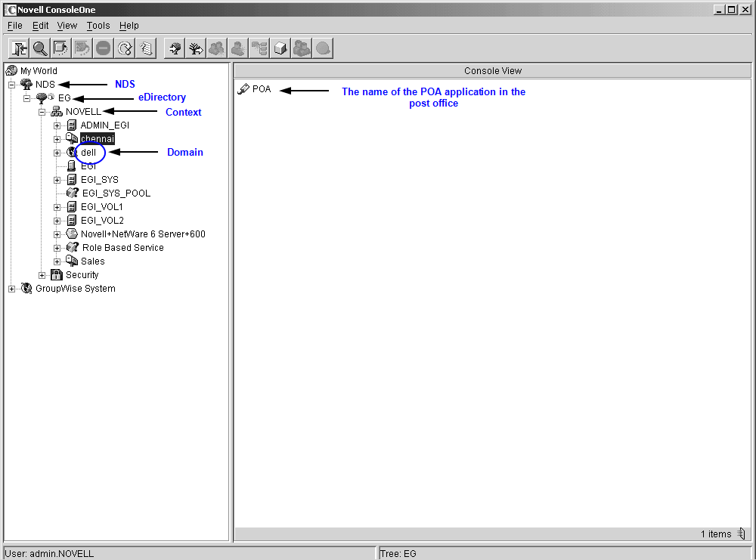
Task: Click the NOVELL organization icon
Action: pos(57,112)
